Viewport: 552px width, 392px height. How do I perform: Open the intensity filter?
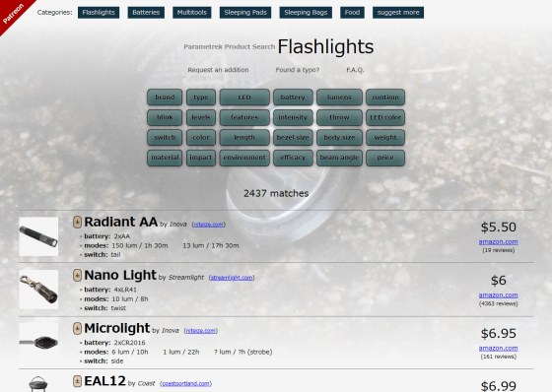(x=293, y=117)
